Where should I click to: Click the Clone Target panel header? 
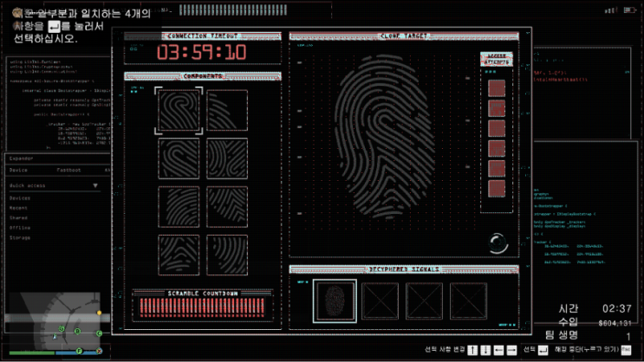pos(404,36)
